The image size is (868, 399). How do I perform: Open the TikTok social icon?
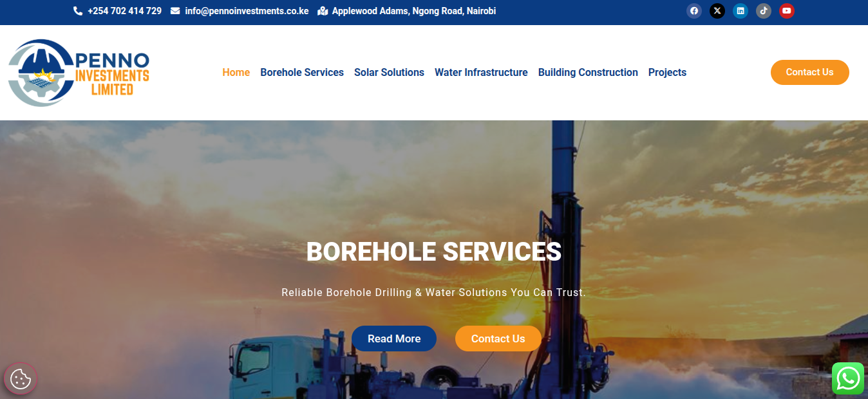click(x=763, y=11)
